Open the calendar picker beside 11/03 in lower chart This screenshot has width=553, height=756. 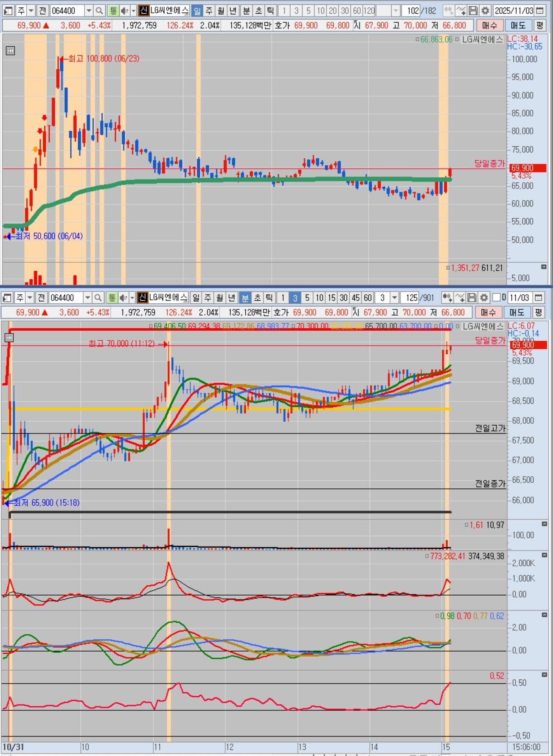(539, 298)
